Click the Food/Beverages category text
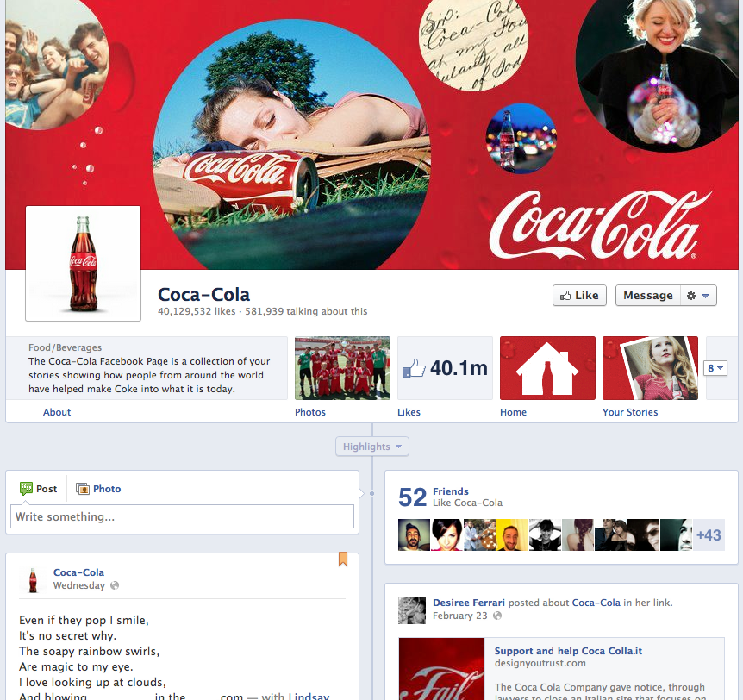 (x=65, y=347)
